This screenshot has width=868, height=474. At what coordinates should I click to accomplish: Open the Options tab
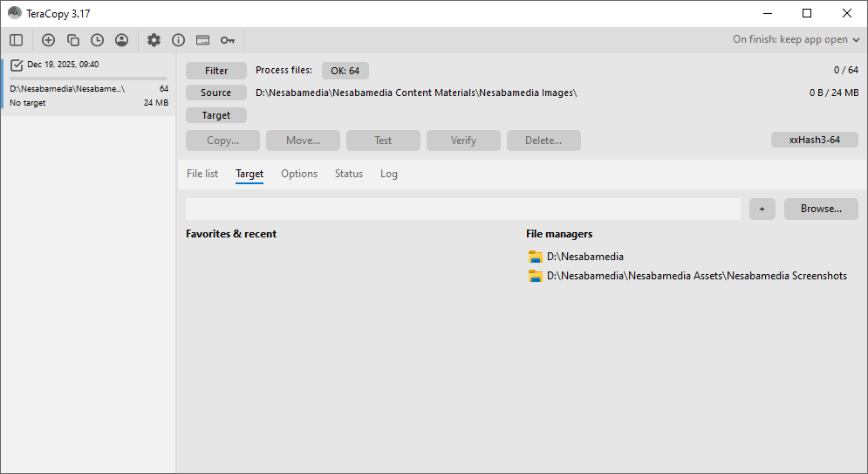click(299, 174)
